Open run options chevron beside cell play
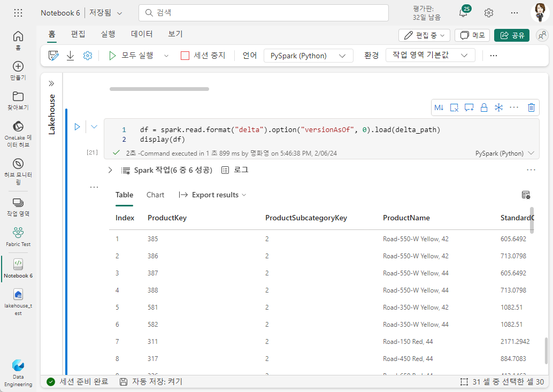The height and width of the screenshot is (392, 553). pyautogui.click(x=94, y=127)
